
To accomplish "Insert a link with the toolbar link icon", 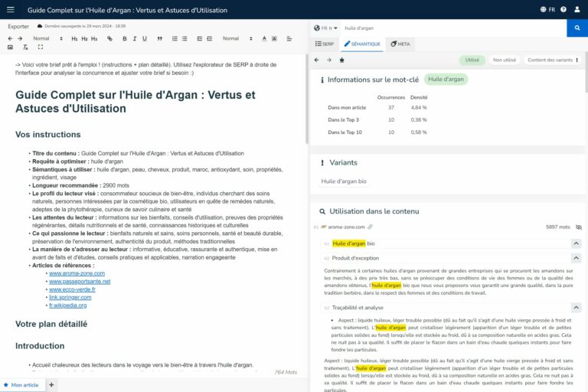I will coord(109,38).
